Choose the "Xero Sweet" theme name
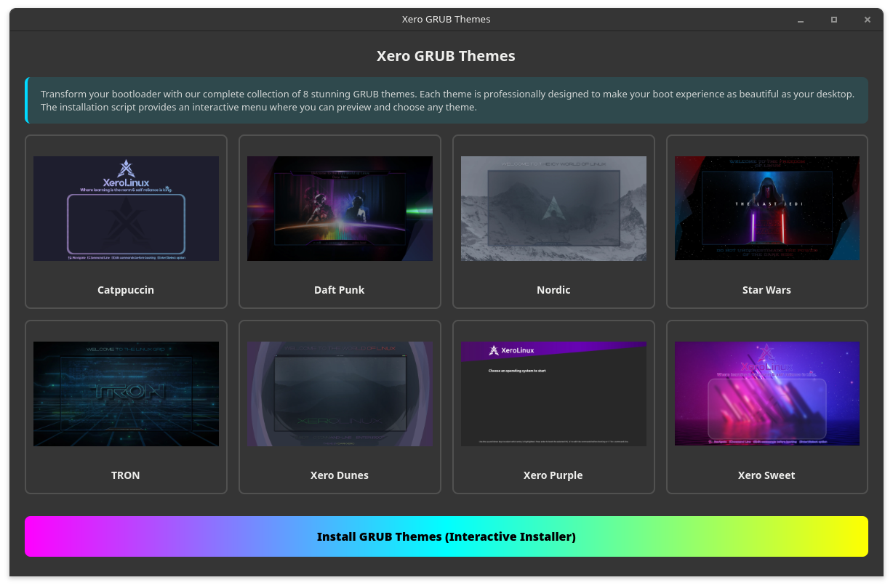Screen dimensions: 893x588 point(766,475)
